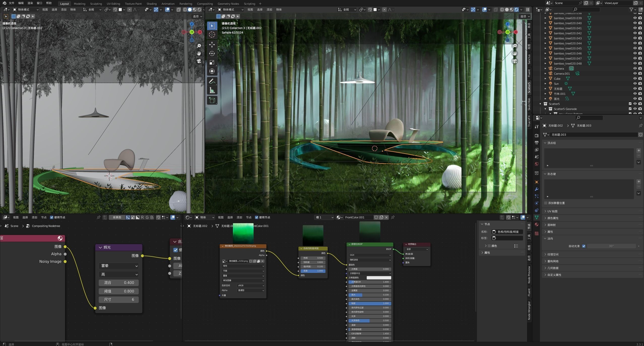This screenshot has height=346, width=644.
Task: Unlink the FrontColor.001 material with X
Action: tap(386, 217)
